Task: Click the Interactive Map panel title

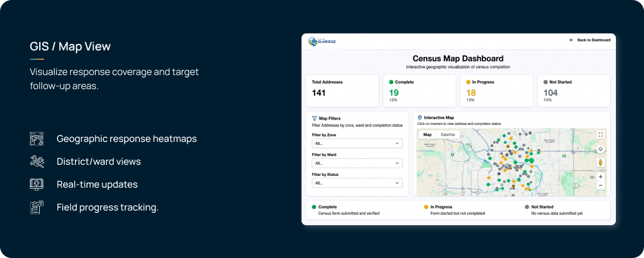Action: coord(439,118)
